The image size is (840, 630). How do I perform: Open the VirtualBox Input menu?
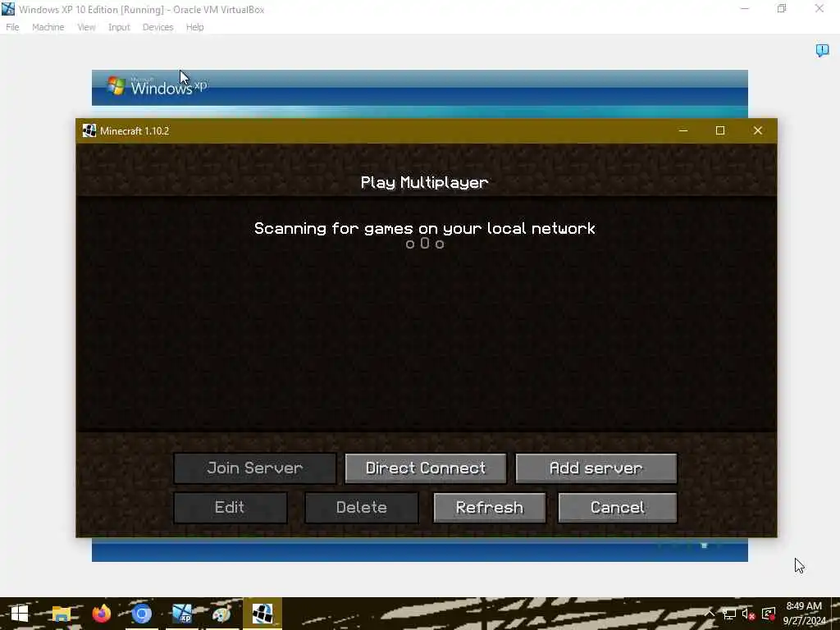point(119,27)
